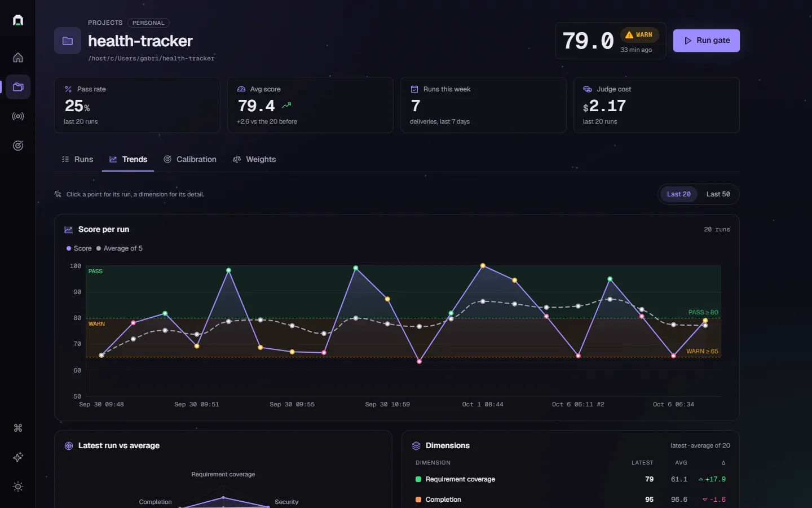Click the layers icon beside Dimensions heading

(416, 446)
